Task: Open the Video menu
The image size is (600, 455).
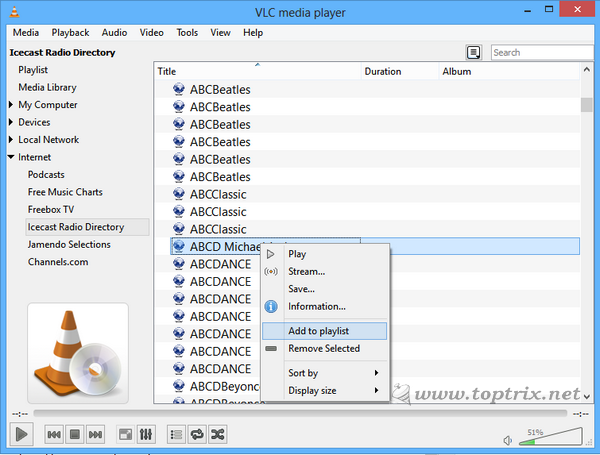Action: [152, 33]
